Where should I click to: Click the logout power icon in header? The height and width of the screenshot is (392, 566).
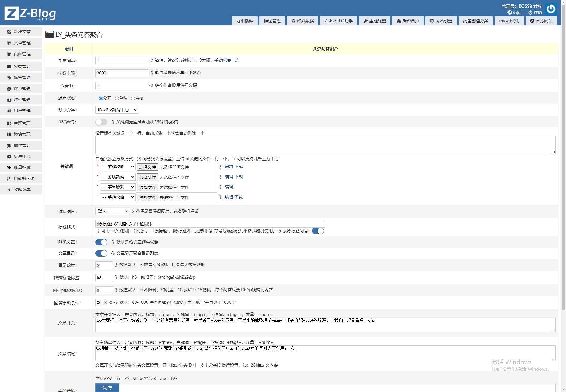tap(530, 13)
